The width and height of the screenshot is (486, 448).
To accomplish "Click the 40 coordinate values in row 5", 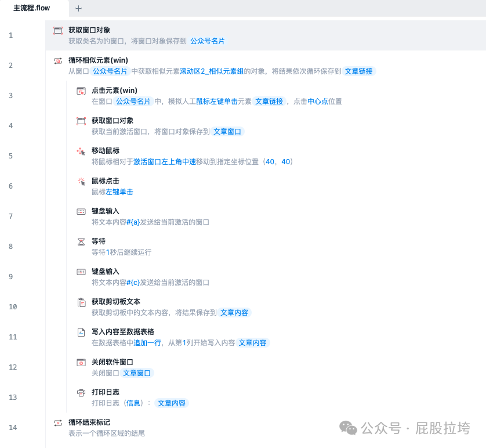I will [278, 162].
